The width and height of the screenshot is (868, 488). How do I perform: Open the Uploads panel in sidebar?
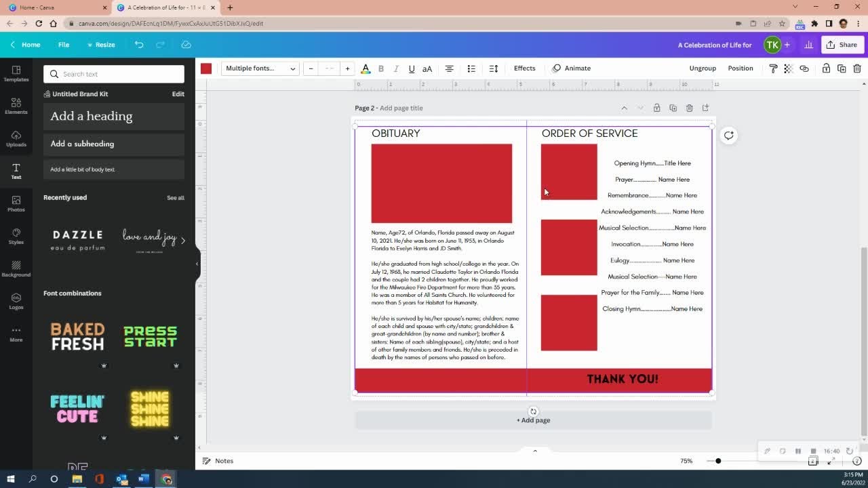pyautogui.click(x=16, y=138)
